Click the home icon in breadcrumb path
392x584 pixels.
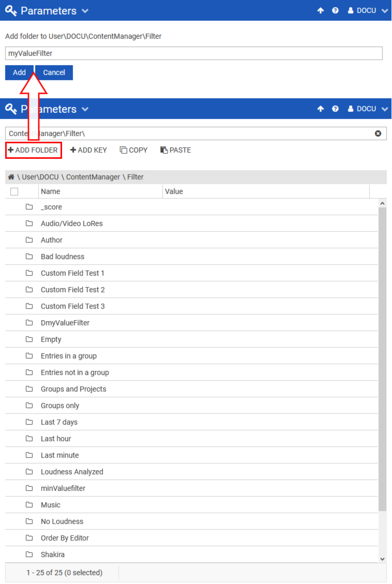11,177
